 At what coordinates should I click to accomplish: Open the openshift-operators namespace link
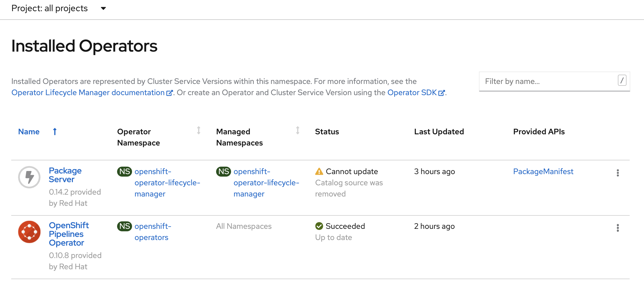[x=153, y=232]
